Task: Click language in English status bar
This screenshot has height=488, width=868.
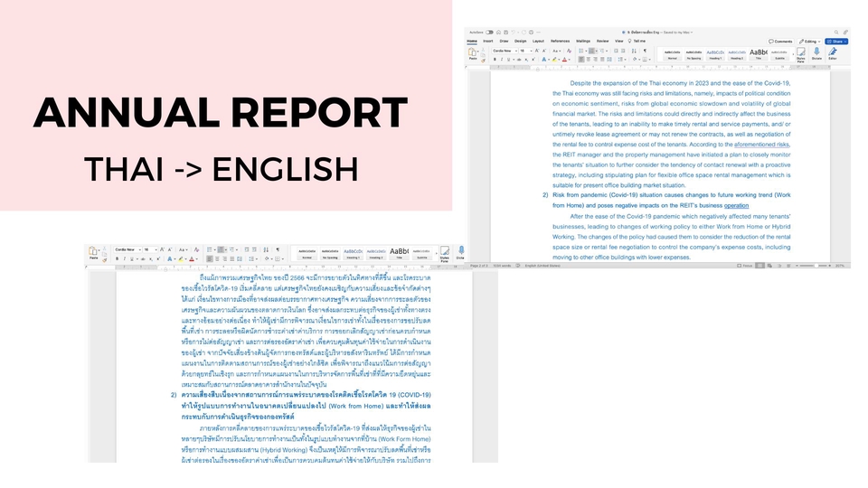Action: pyautogui.click(x=542, y=266)
